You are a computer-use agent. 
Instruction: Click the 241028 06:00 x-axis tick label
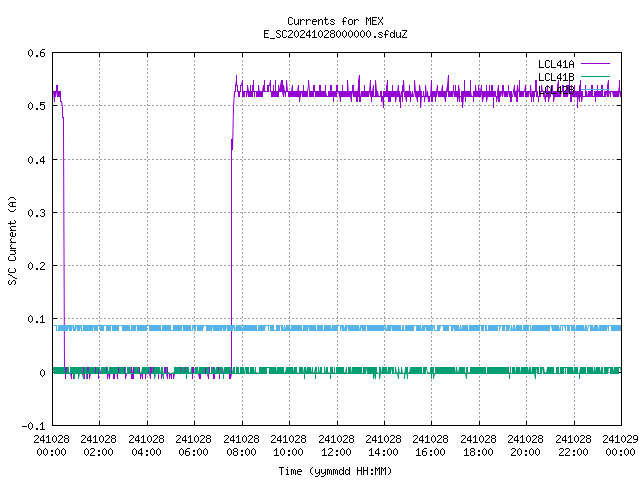click(193, 445)
